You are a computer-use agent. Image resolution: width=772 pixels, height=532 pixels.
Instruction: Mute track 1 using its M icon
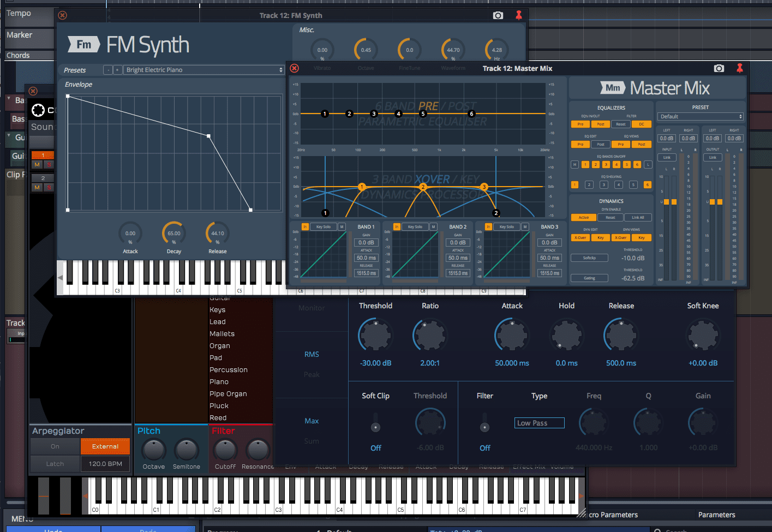click(37, 164)
